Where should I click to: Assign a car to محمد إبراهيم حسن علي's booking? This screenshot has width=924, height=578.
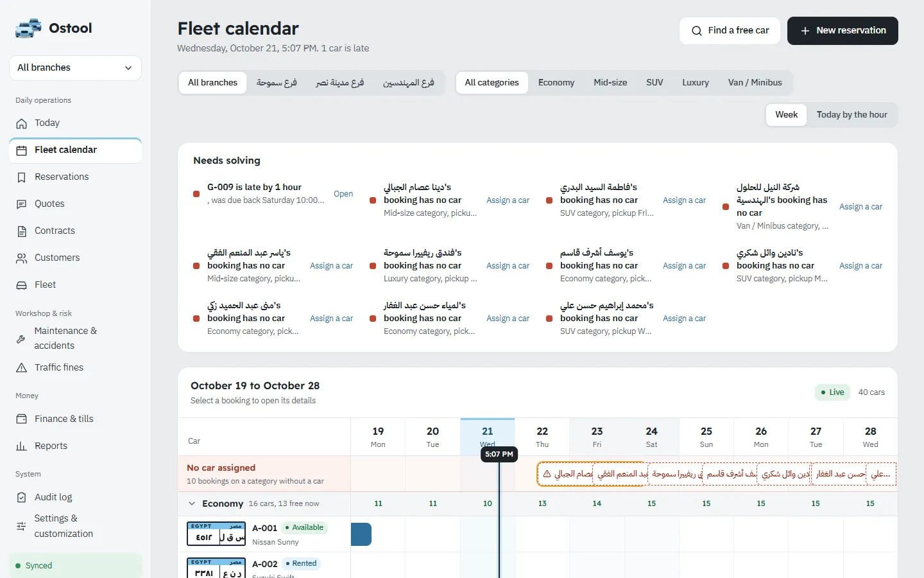click(x=684, y=319)
